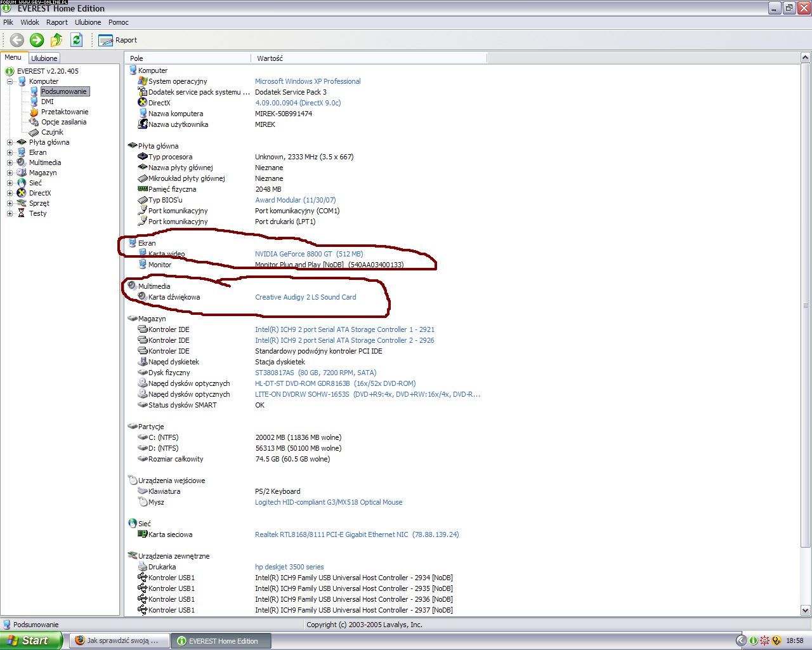Switch to the Menu tab in sidebar

pos(13,57)
